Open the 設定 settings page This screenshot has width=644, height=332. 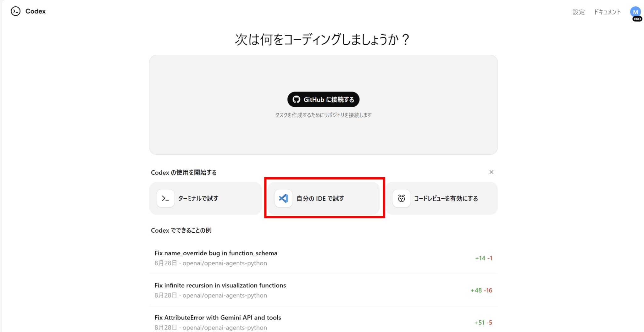578,12
